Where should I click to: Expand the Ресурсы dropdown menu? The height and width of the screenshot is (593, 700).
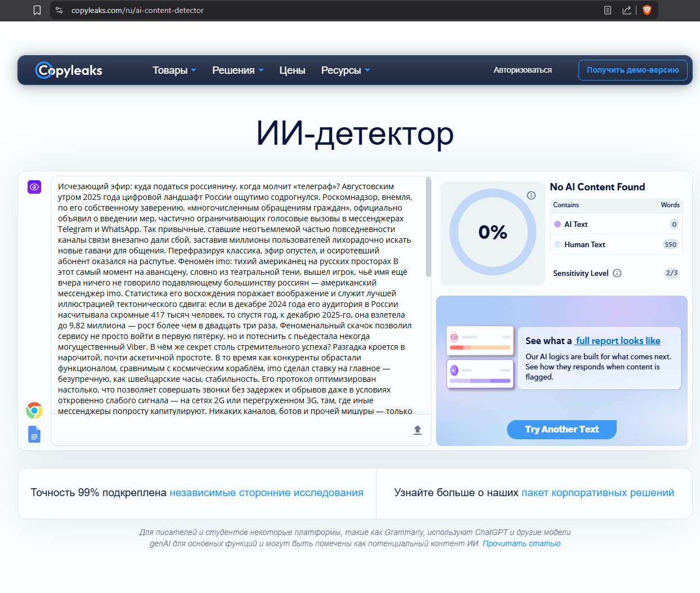pos(345,70)
